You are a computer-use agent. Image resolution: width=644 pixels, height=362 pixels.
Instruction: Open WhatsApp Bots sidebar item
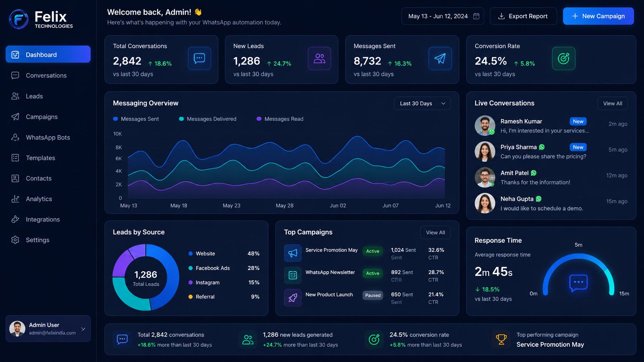[48, 137]
